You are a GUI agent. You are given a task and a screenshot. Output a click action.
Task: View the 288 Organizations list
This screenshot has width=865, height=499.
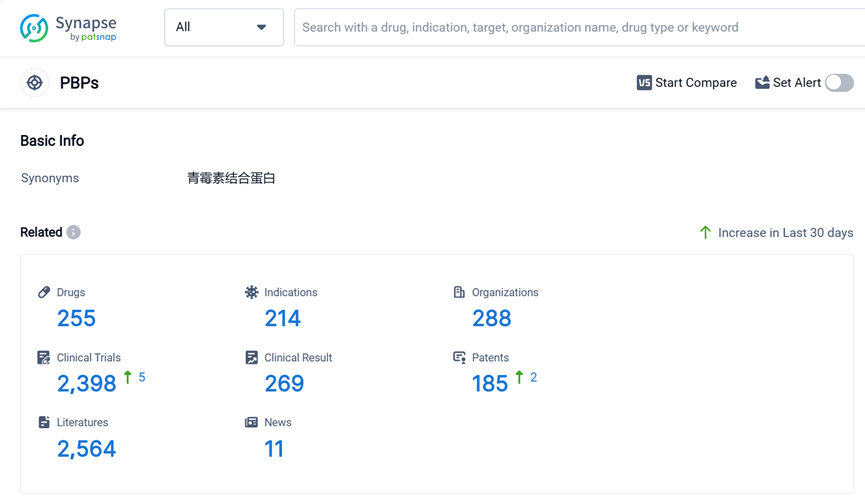click(x=491, y=319)
